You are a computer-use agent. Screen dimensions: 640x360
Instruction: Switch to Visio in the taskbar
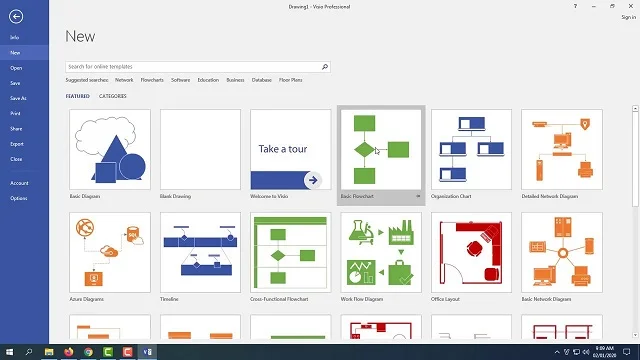(x=147, y=352)
